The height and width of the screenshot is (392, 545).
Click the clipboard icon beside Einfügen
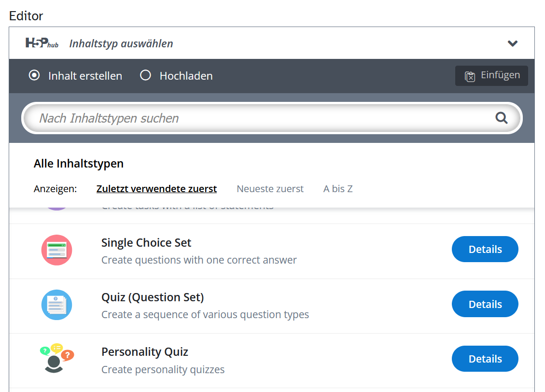pyautogui.click(x=470, y=76)
